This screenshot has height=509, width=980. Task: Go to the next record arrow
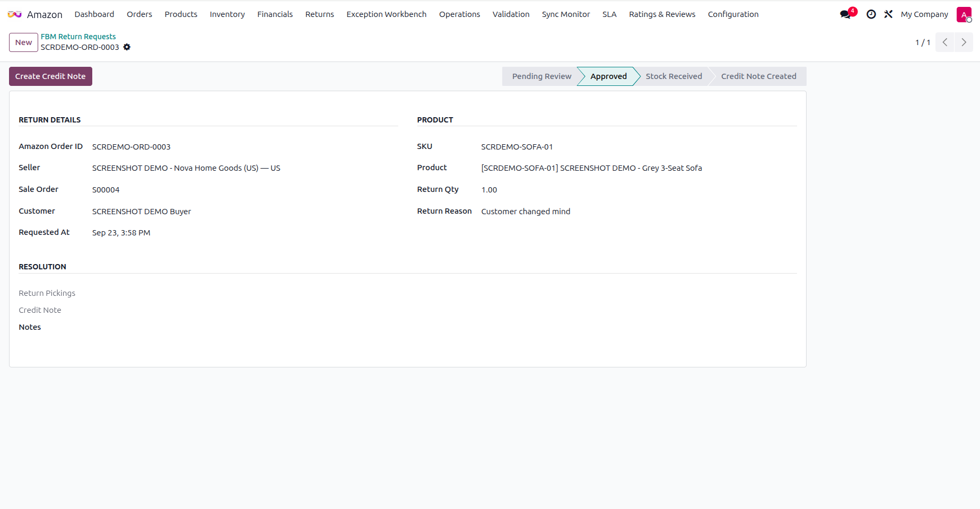[x=964, y=42]
